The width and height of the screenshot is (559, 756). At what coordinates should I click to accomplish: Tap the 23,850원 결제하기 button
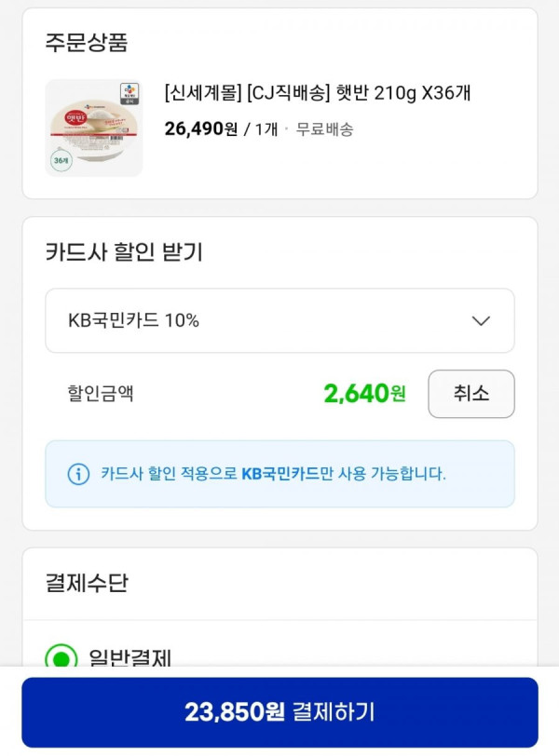coord(279,712)
